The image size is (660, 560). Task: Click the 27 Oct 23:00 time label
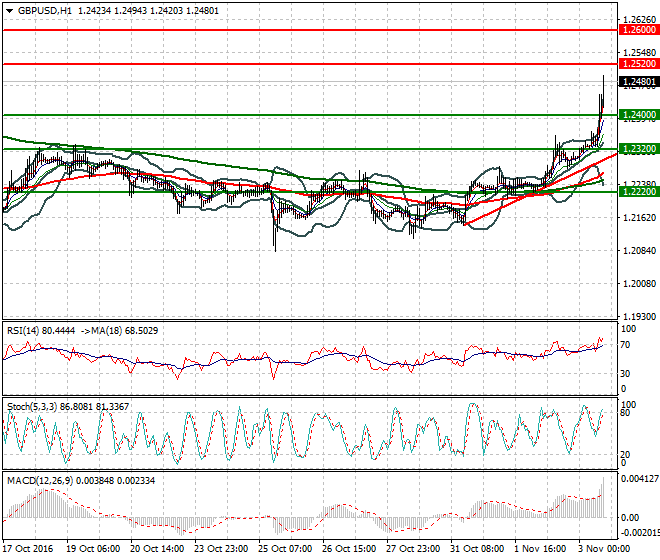coord(413,549)
